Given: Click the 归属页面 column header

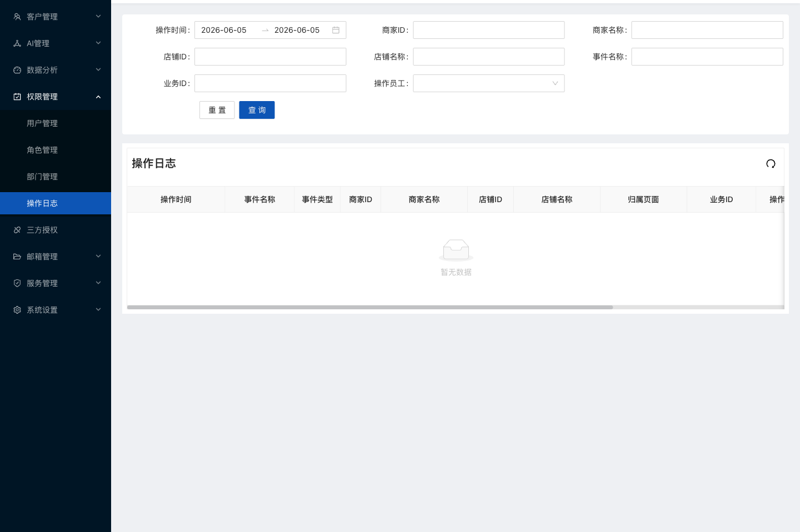Looking at the screenshot, I should pyautogui.click(x=643, y=199).
